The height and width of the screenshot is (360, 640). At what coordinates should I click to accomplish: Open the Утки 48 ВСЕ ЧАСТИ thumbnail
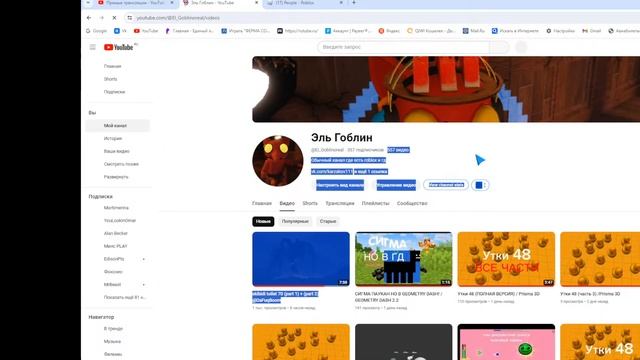tap(506, 259)
